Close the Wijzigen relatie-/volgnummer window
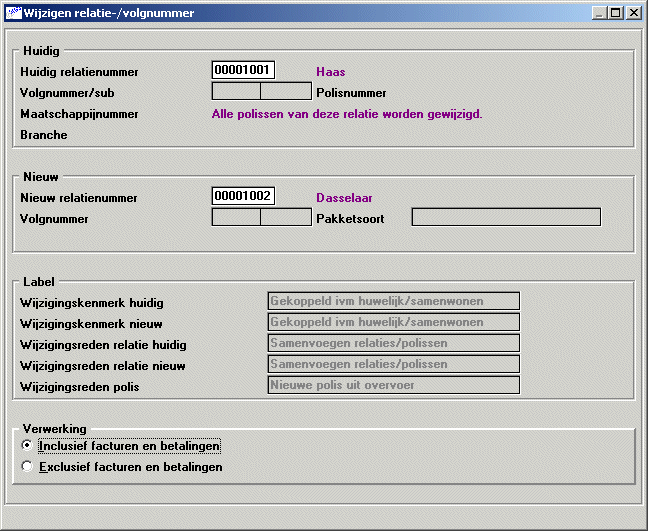The height and width of the screenshot is (531, 648). tap(632, 13)
